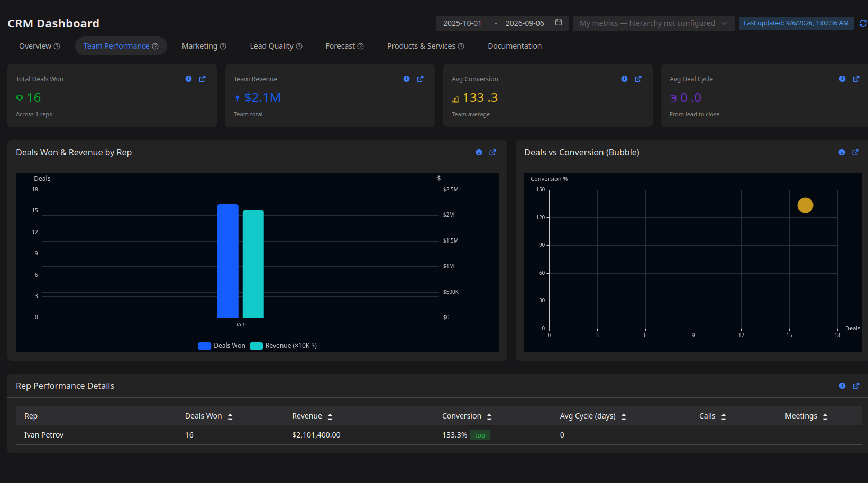This screenshot has width=868, height=483.
Task: Click the refresh data icon
Action: [863, 23]
